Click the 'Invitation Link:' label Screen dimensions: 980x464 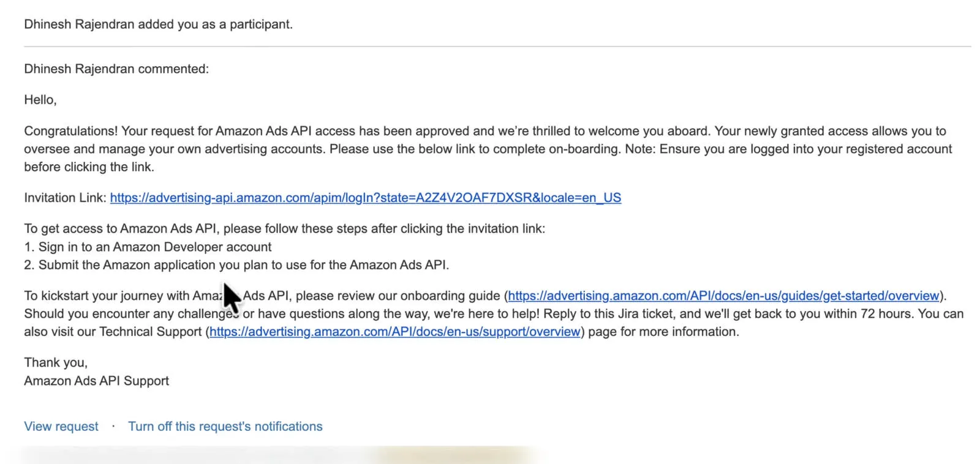coord(66,198)
